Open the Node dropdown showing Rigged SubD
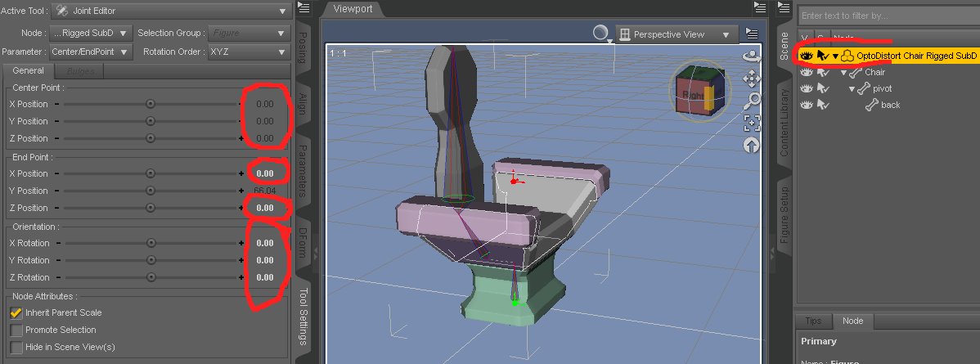The image size is (980, 364). click(x=91, y=33)
